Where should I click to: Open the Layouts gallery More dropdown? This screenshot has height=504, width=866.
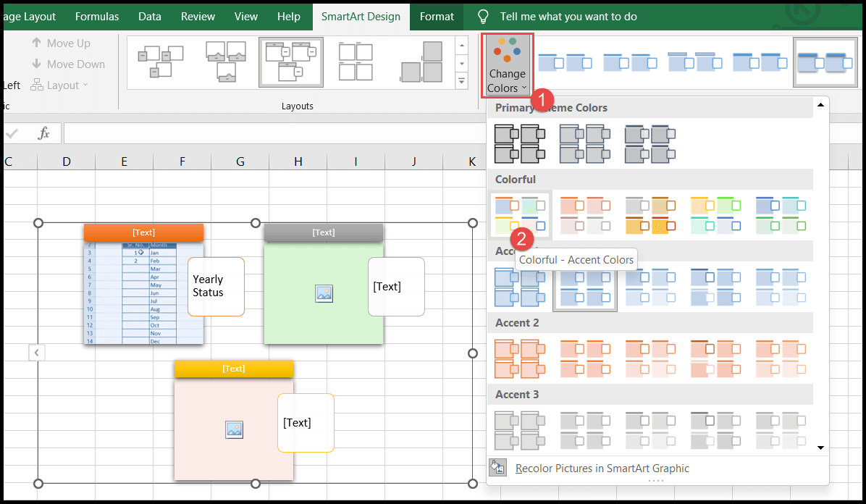coord(461,80)
